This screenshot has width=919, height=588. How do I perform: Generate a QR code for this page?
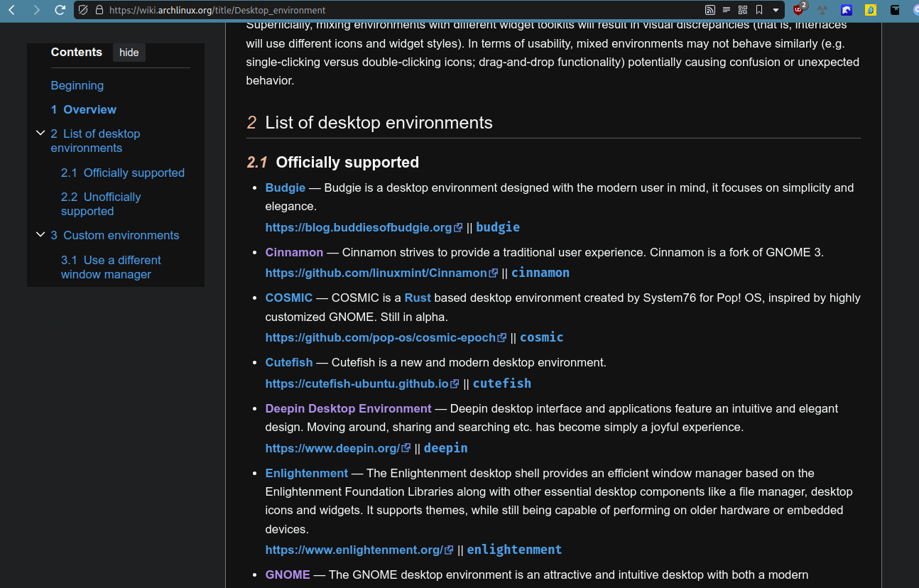tap(743, 10)
